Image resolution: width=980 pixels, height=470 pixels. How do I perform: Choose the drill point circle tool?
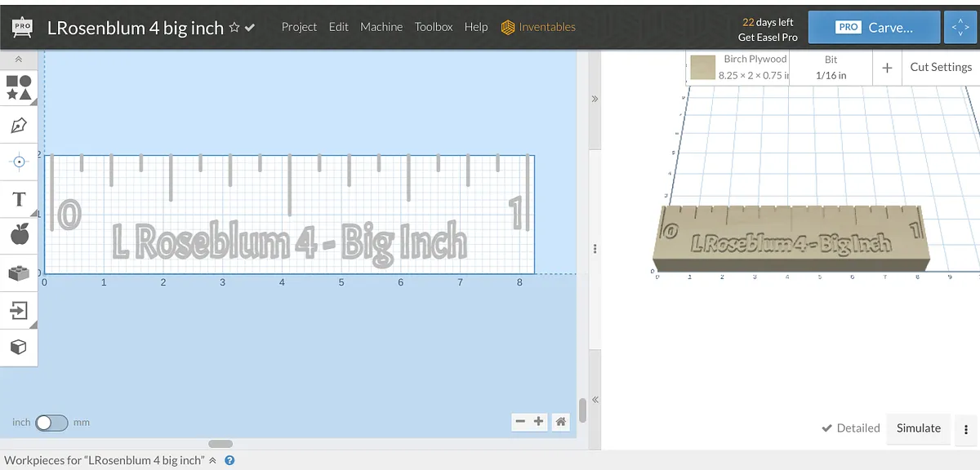point(19,162)
